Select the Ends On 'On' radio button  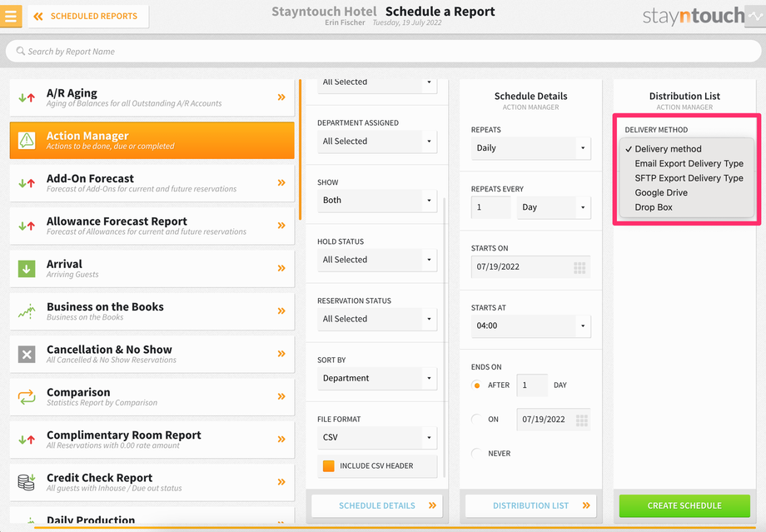(x=477, y=419)
